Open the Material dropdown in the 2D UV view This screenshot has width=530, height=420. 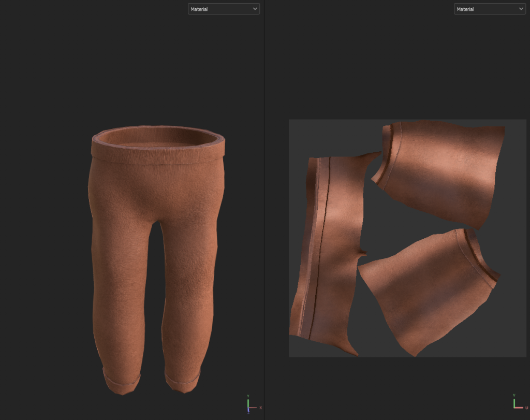coord(489,9)
